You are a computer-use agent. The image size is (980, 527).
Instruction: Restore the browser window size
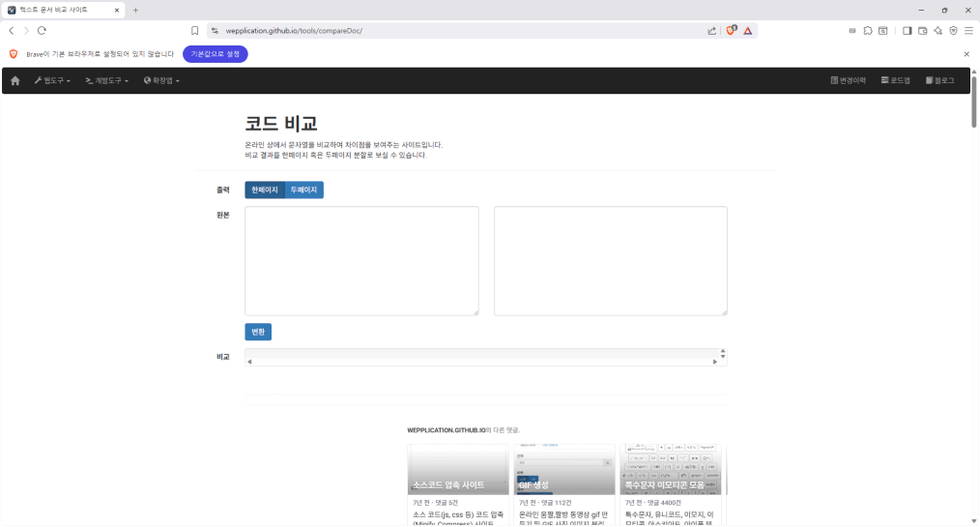click(x=944, y=10)
